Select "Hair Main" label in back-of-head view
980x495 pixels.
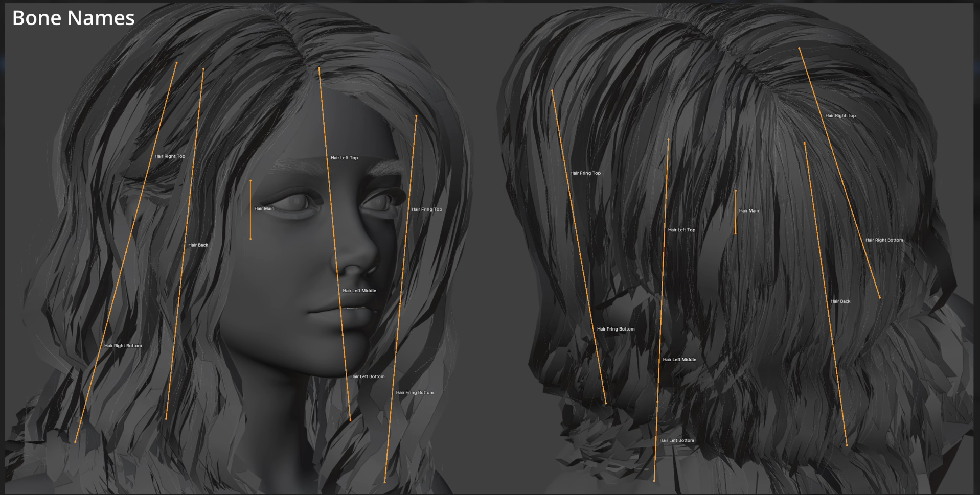pyautogui.click(x=749, y=210)
